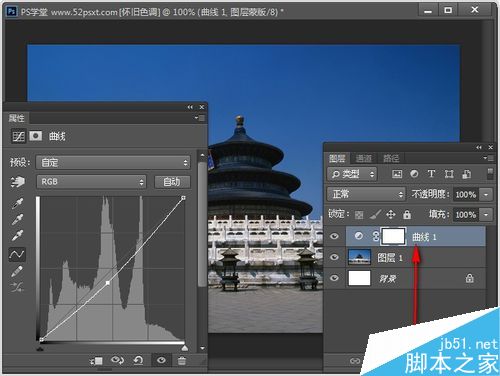Image resolution: width=500 pixels, height=376 pixels.
Task: Reset curves to adjustment defaults
Action: (138, 360)
